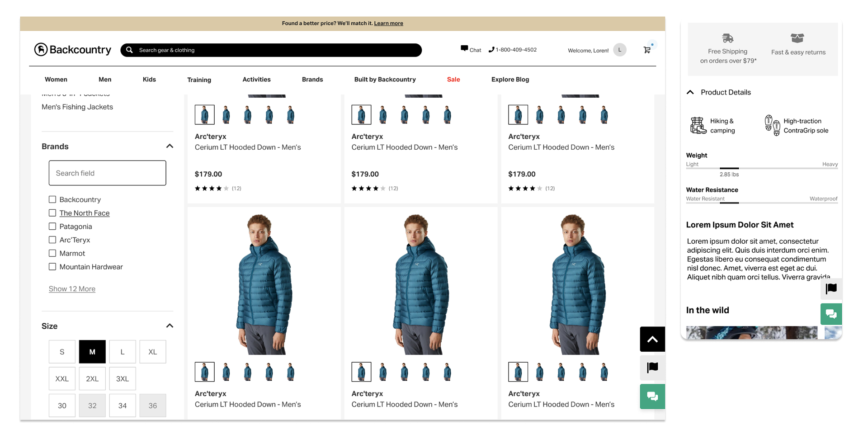The height and width of the screenshot is (444, 868).
Task: Open Chat from the header
Action: click(x=471, y=50)
